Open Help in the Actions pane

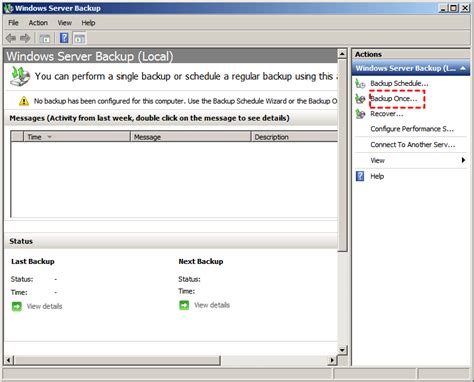point(377,176)
